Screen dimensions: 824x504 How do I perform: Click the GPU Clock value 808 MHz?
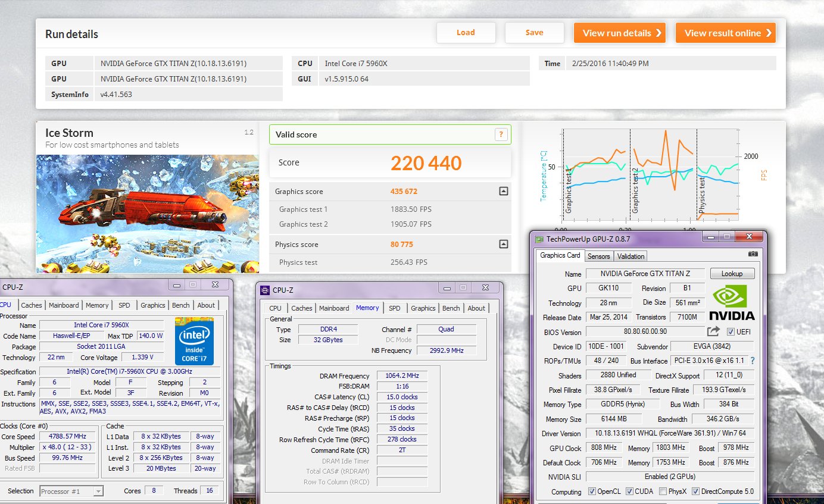click(x=604, y=447)
